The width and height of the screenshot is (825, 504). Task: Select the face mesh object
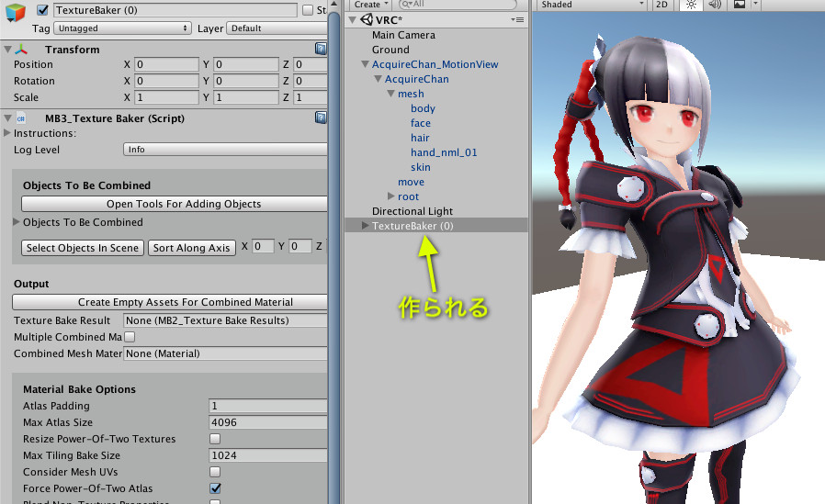(421, 123)
